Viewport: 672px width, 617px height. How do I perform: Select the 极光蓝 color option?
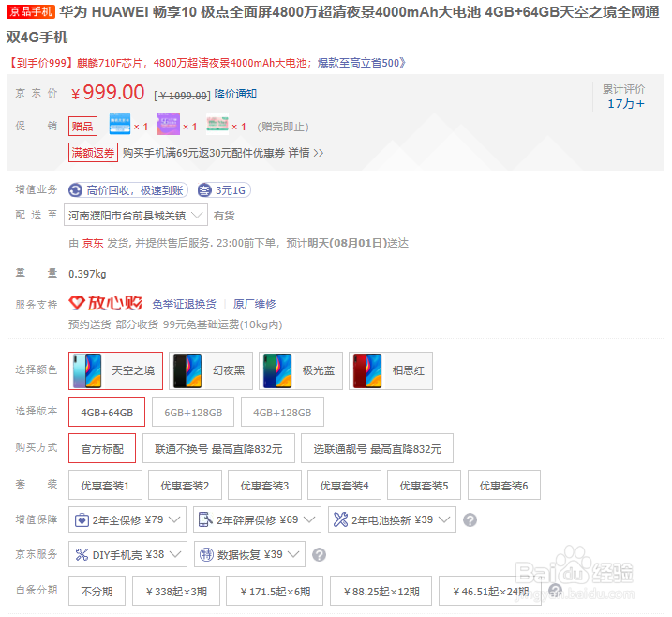click(x=301, y=371)
